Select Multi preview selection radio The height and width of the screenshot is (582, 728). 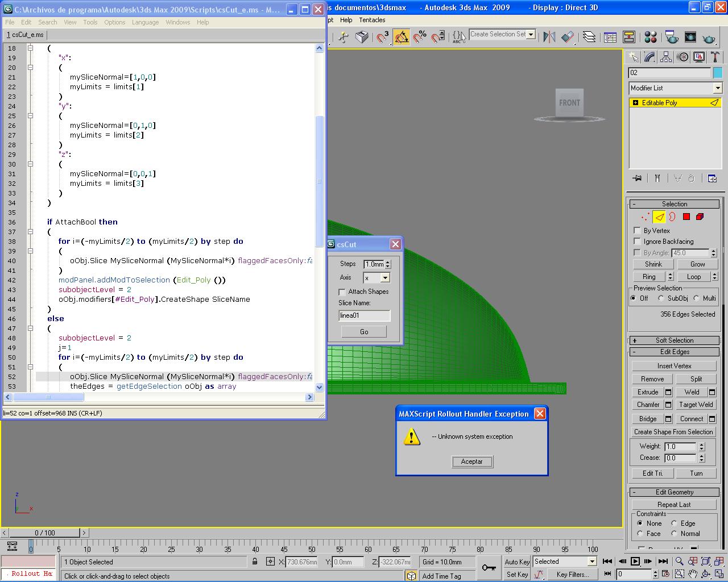click(x=696, y=298)
